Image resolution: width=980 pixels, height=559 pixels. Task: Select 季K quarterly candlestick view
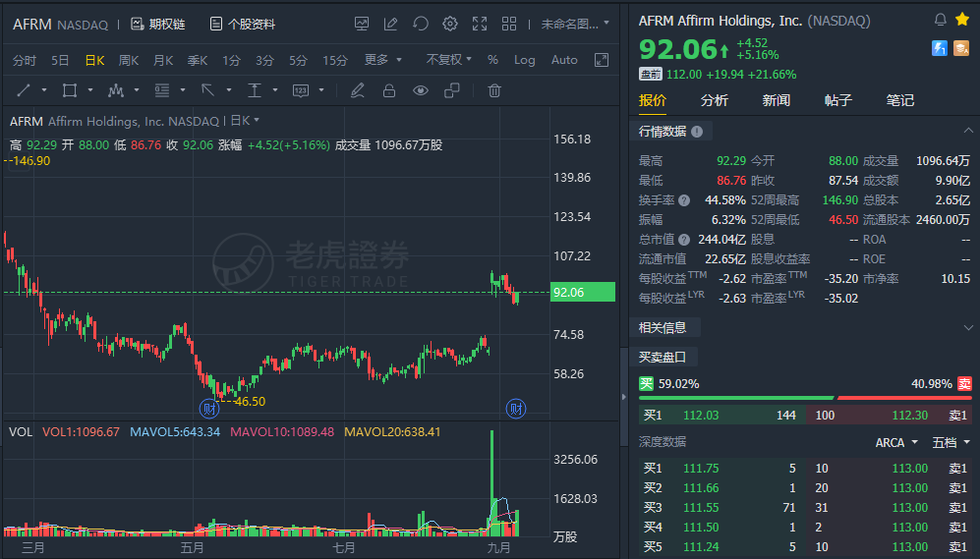tap(198, 60)
